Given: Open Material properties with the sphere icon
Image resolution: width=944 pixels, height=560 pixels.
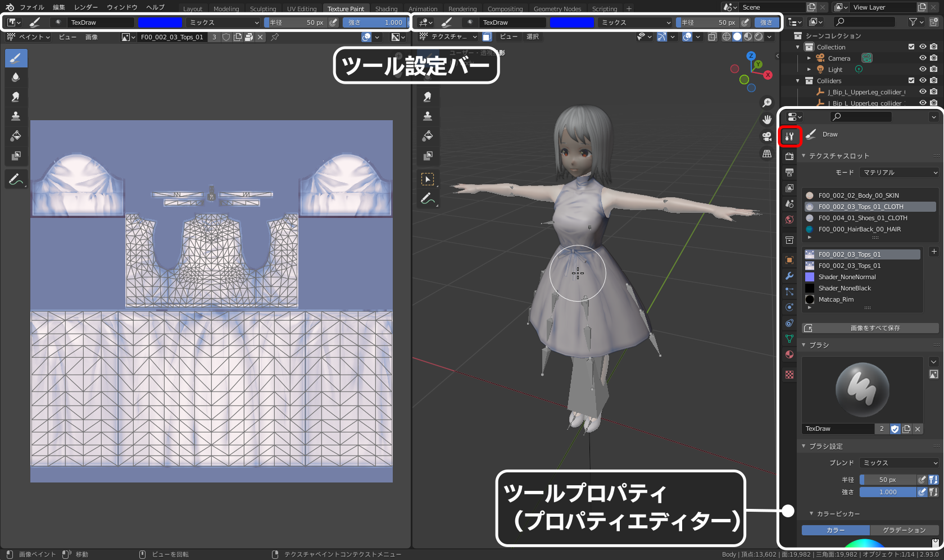Looking at the screenshot, I should [789, 354].
